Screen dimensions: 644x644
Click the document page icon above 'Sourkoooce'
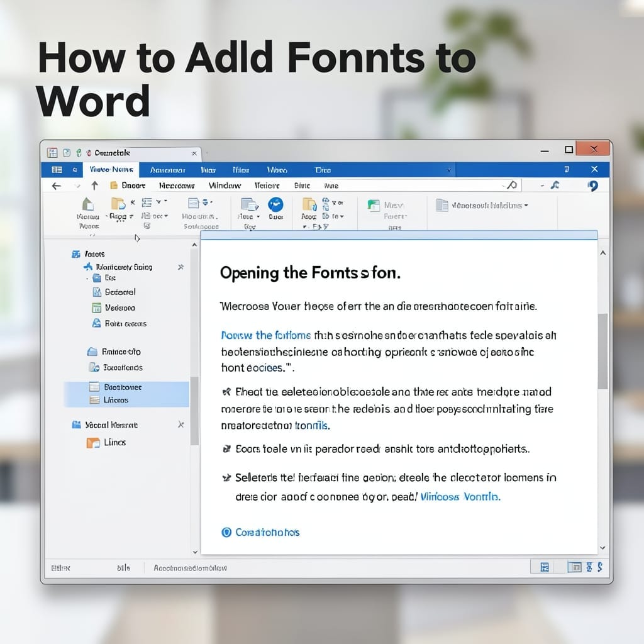click(194, 203)
